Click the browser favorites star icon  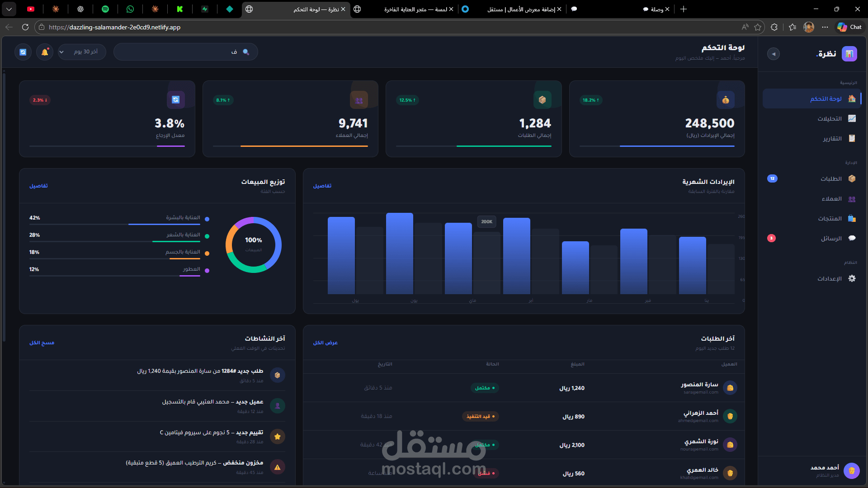coord(758,27)
